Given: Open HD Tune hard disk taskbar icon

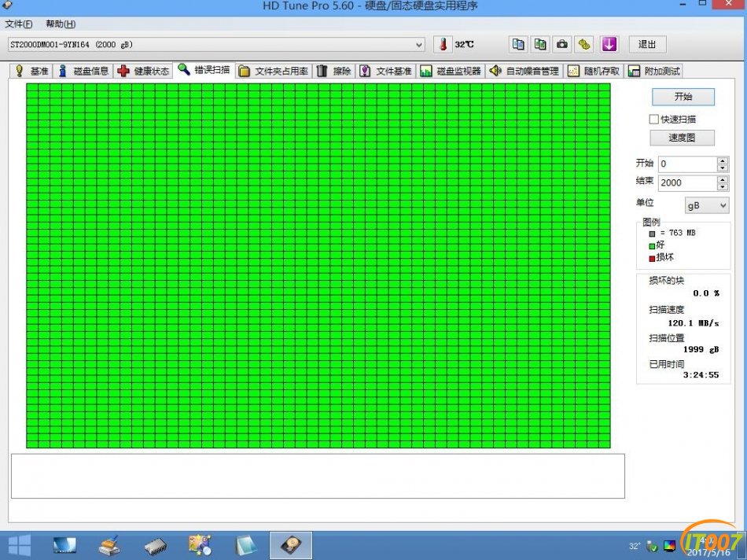Looking at the screenshot, I should pyautogui.click(x=291, y=545).
